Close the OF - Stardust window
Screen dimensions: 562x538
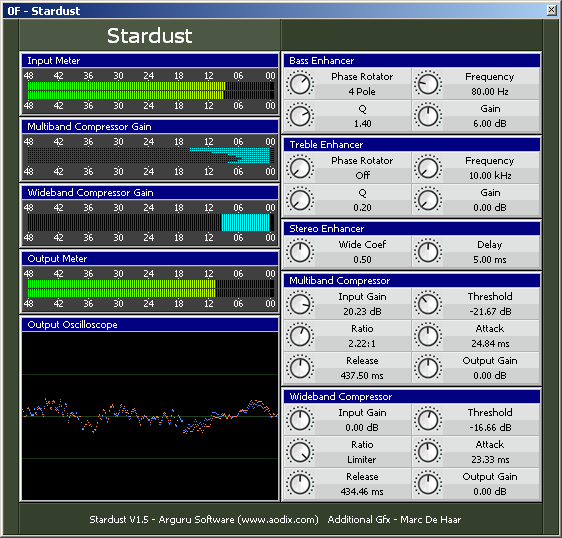[552, 10]
